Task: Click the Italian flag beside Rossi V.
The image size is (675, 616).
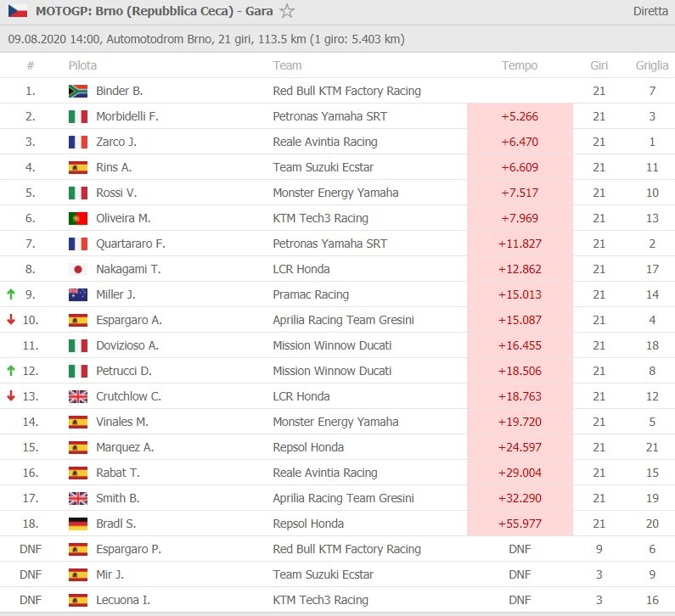Action: [x=78, y=193]
